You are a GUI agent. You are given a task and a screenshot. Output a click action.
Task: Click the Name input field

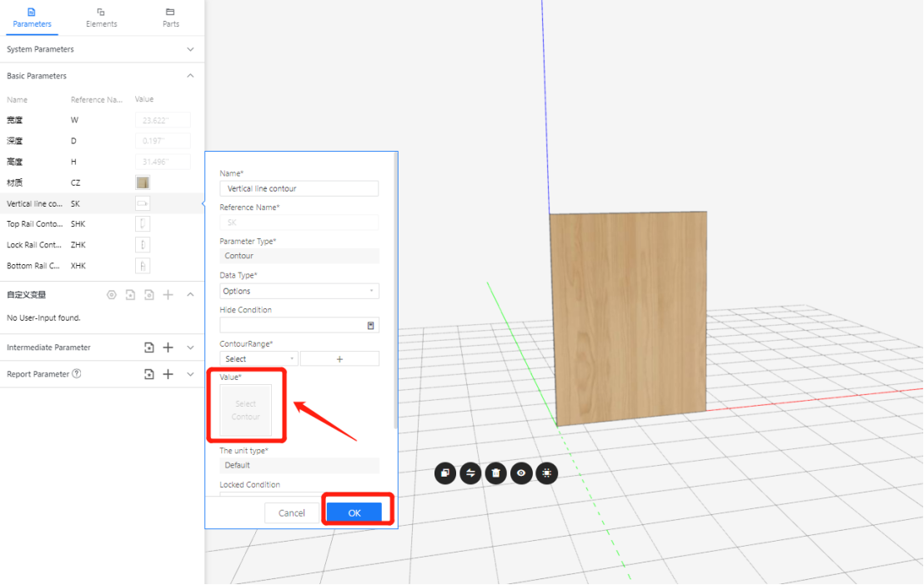click(299, 188)
